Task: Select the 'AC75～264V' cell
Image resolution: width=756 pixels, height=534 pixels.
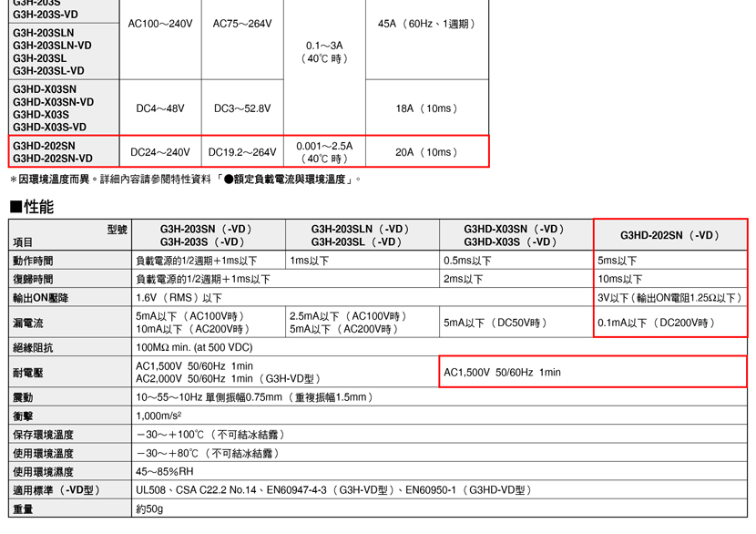Action: 242,24
